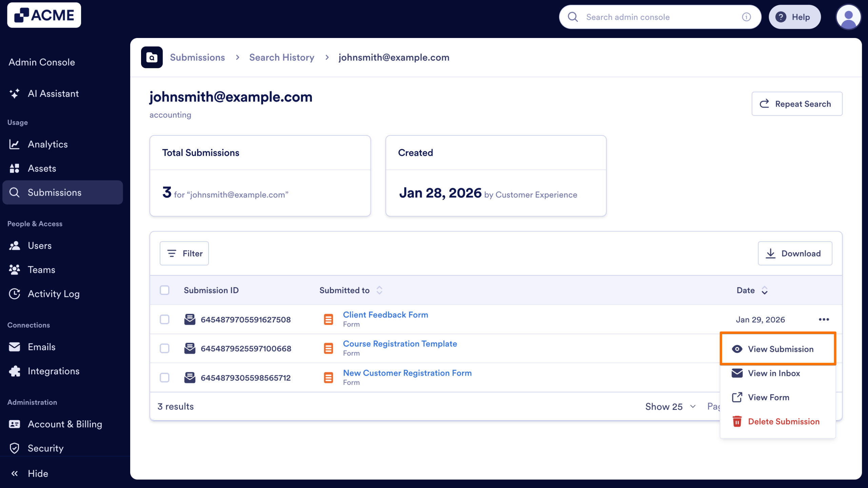The image size is (868, 488).
Task: View the Activity Log
Action: [x=54, y=294]
